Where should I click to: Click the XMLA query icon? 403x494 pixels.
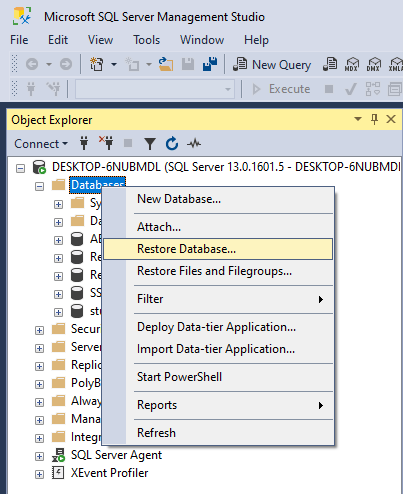point(395,64)
